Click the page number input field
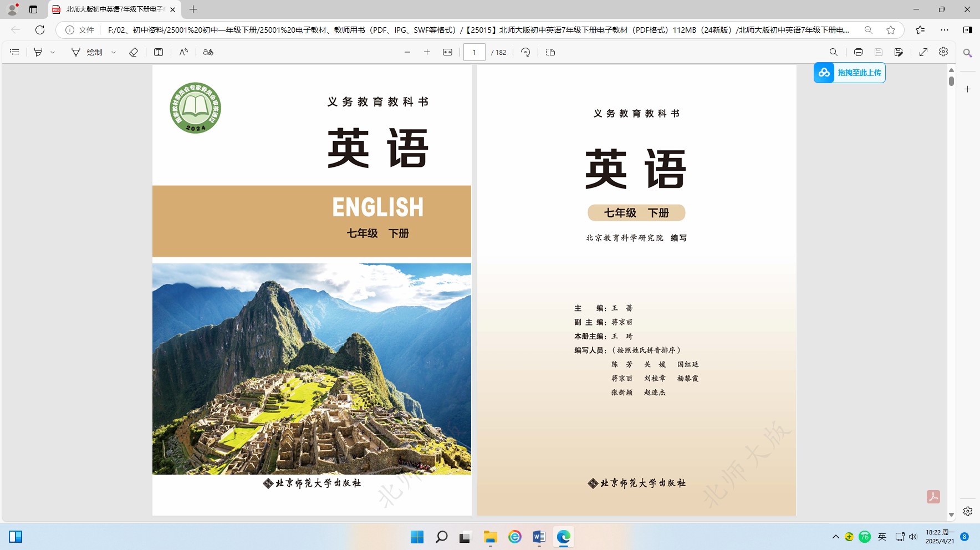This screenshot has height=550, width=980. (474, 52)
